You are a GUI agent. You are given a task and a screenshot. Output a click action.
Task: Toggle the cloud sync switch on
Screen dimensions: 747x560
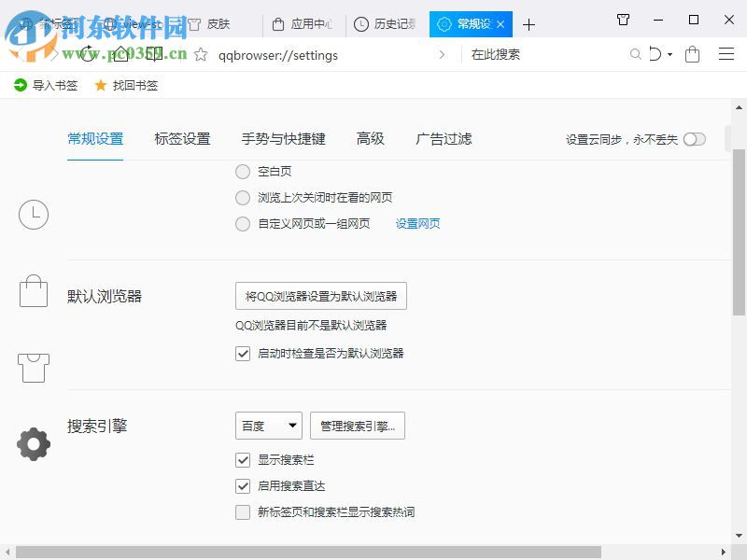click(694, 138)
